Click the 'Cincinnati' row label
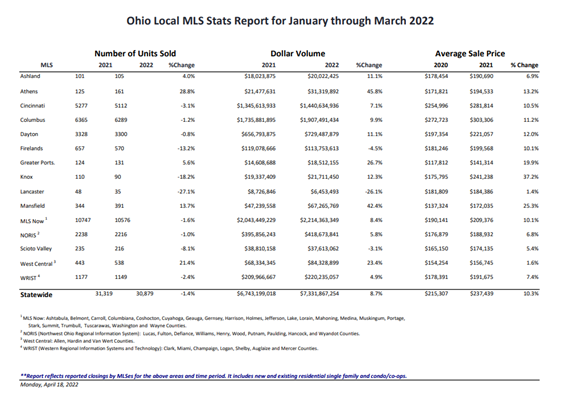563x395 pixels. click(x=33, y=106)
